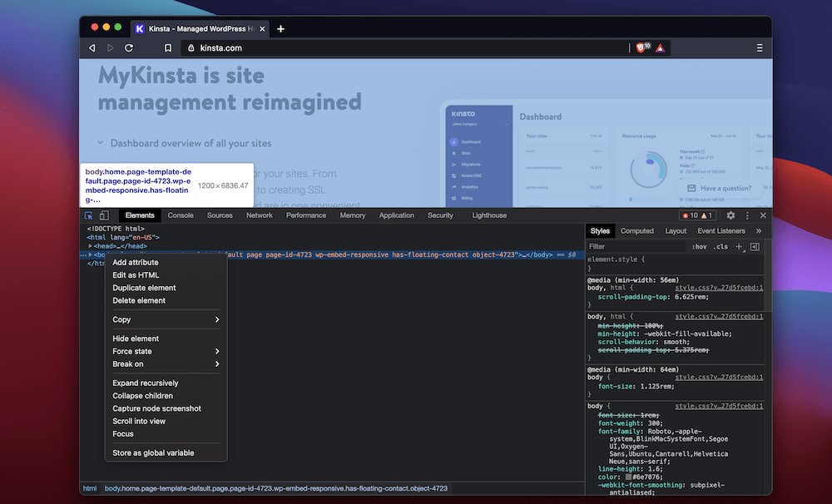
Task: Choose Capture node screenshot from context menu
Action: 158,408
